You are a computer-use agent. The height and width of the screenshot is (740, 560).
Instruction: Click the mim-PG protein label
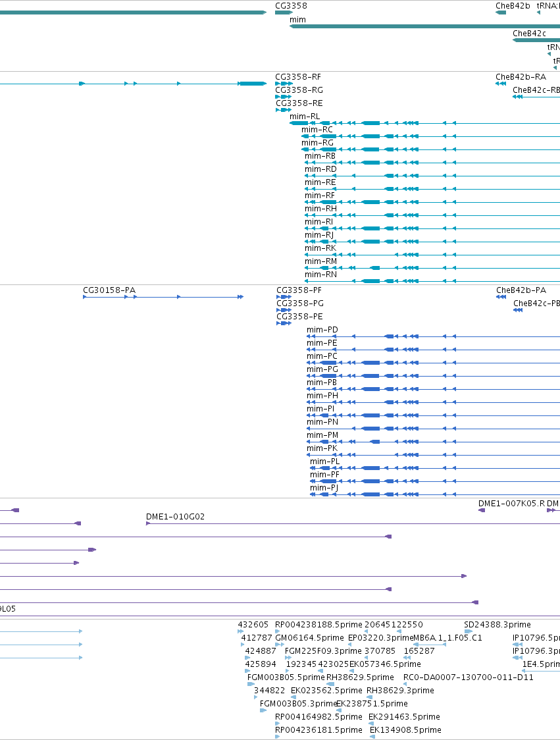(x=322, y=369)
